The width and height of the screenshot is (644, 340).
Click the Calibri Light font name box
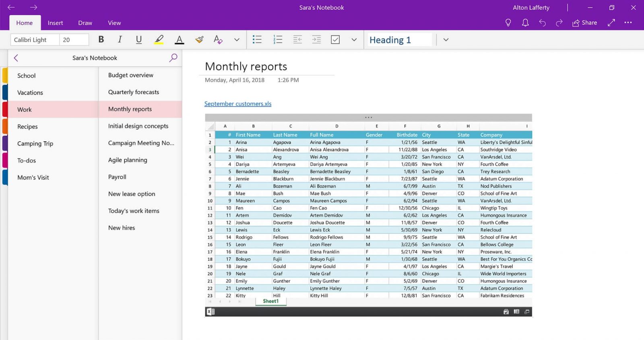(x=35, y=40)
